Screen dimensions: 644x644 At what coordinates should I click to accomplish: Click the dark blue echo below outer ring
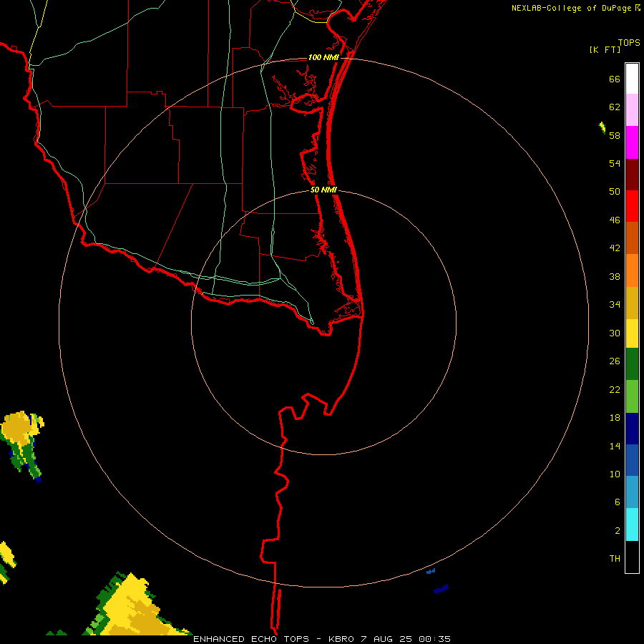pos(441,590)
